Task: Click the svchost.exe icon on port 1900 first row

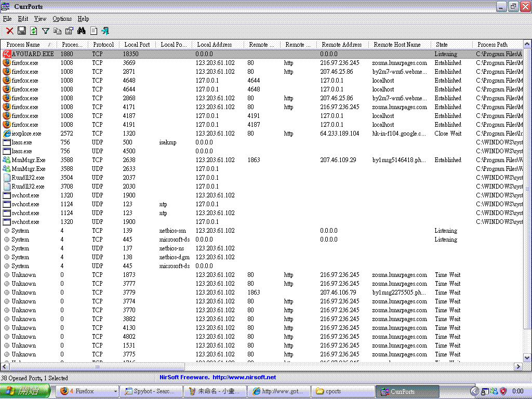Action: coord(6,195)
